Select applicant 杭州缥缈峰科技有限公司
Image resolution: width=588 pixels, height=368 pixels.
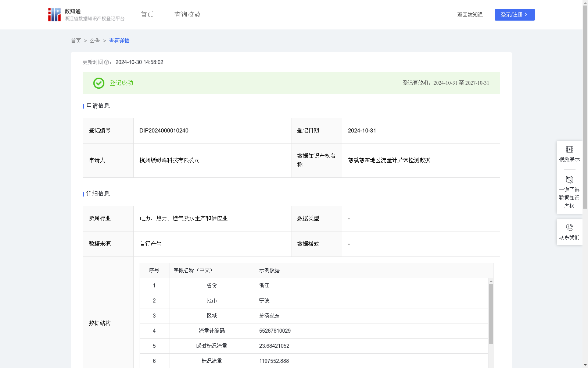pyautogui.click(x=170, y=160)
